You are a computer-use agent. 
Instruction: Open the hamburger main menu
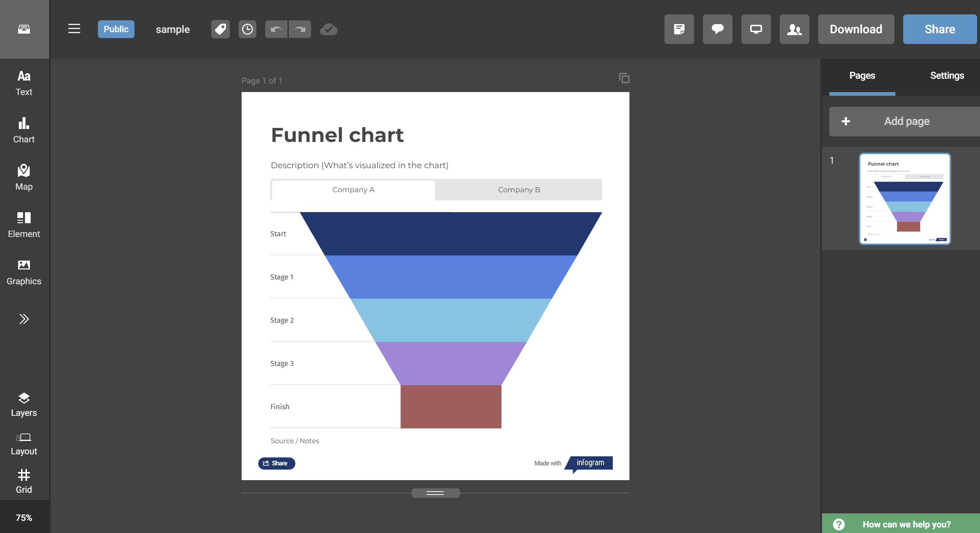[x=74, y=29]
